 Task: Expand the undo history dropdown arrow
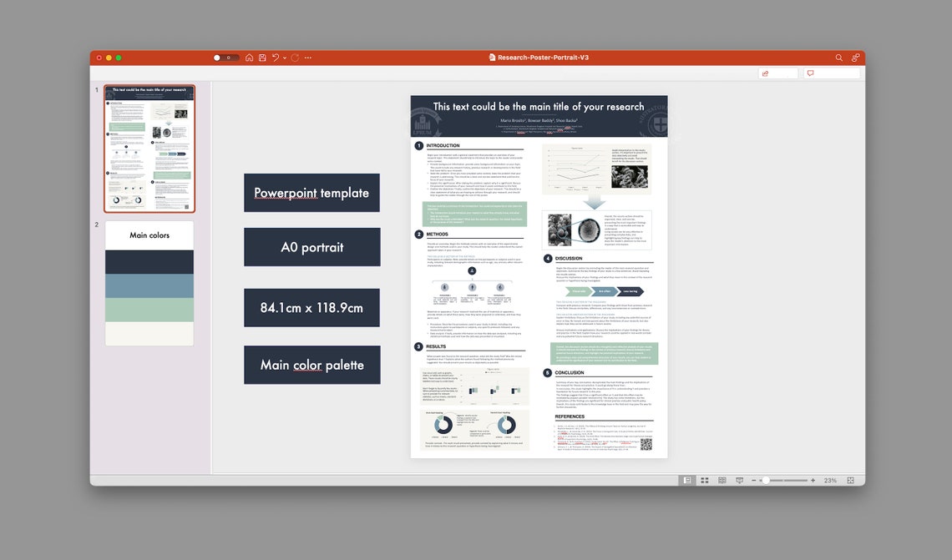[285, 58]
